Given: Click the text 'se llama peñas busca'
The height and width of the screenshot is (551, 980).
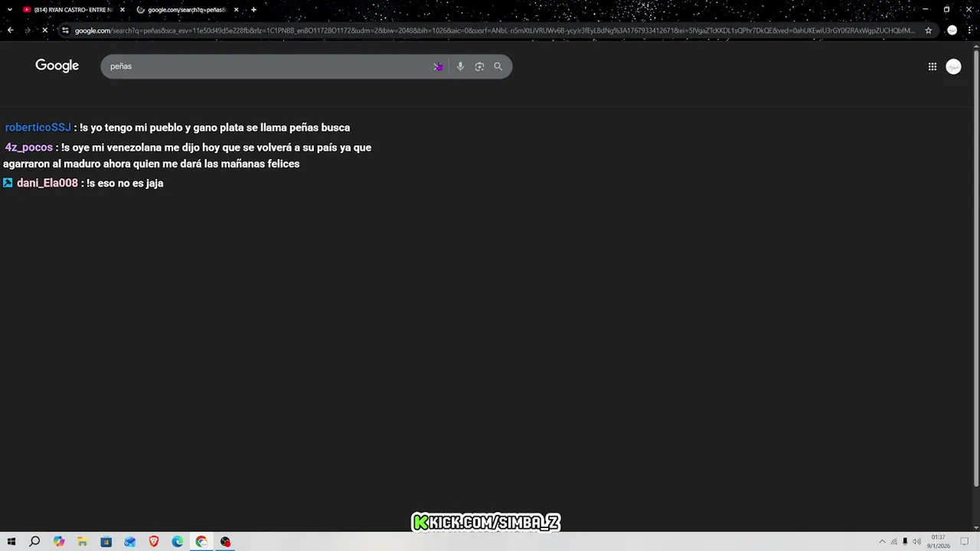Looking at the screenshot, I should [298, 128].
